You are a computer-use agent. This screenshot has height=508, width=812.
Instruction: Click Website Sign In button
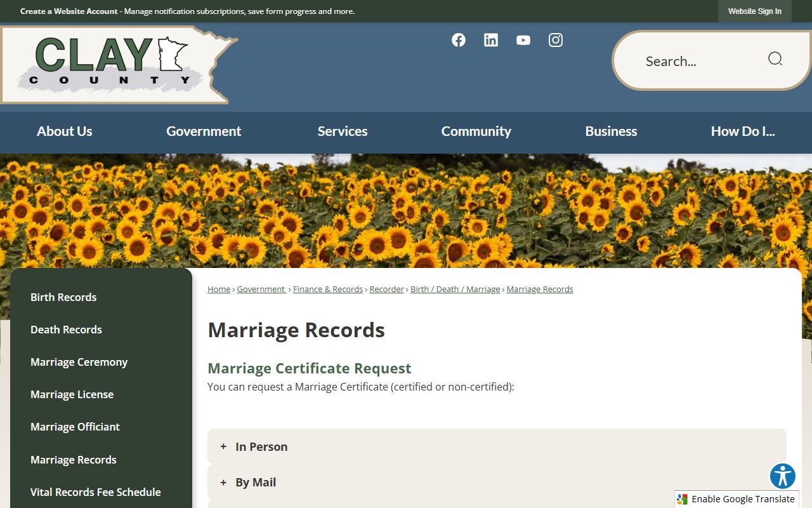(x=755, y=11)
